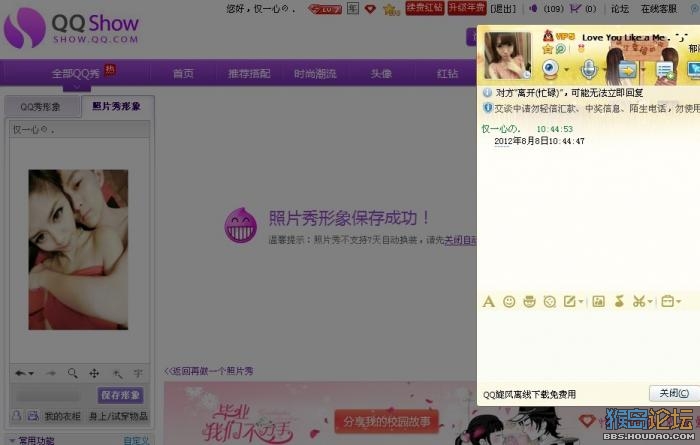This screenshot has height=445, width=700.
Task: Click the undo arrow below the avatar preview
Action: 20,373
